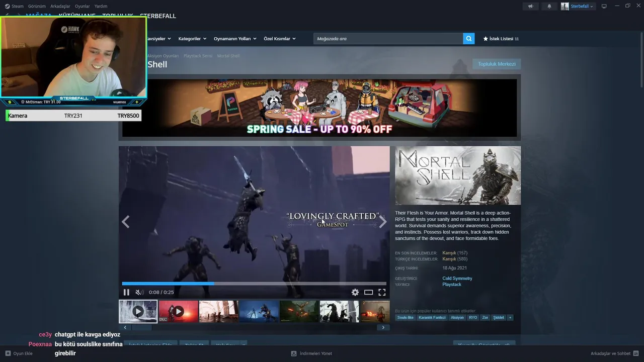The width and height of the screenshot is (644, 362).
Task: Open the Cold Symmetry developer link
Action: click(457, 279)
